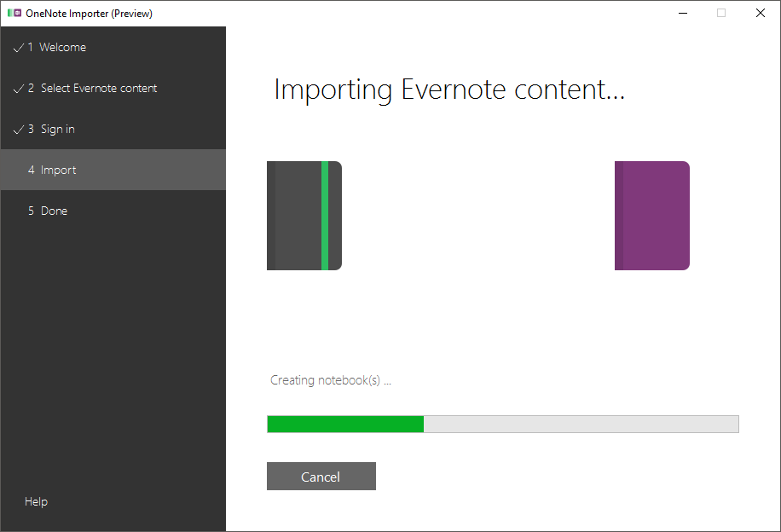
Task: Click the Creating notebook(s) status text
Action: coord(331,380)
